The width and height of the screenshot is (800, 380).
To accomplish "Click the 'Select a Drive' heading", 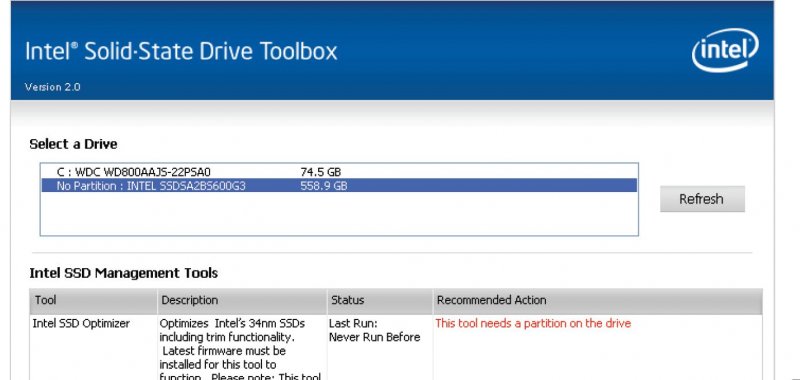I will (x=73, y=144).
